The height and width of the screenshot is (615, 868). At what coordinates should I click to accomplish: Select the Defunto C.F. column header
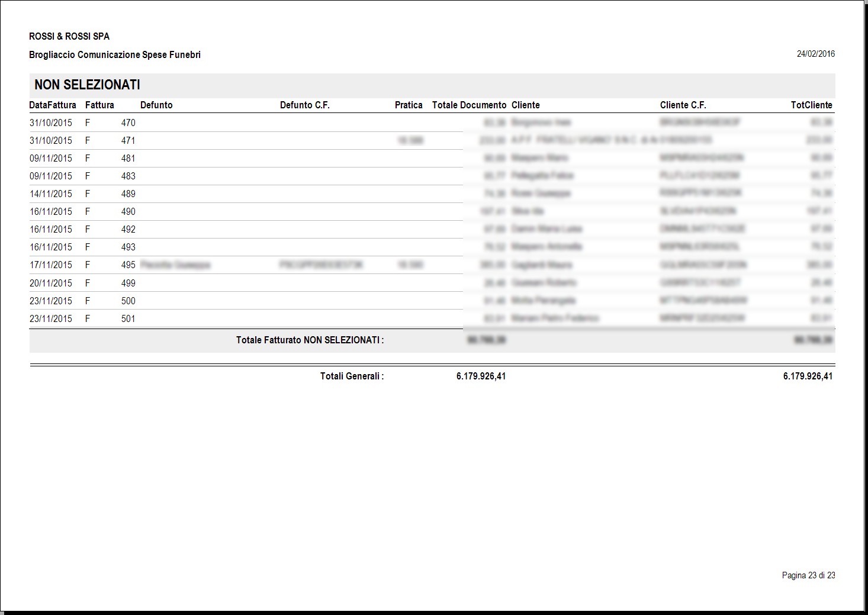pos(304,105)
